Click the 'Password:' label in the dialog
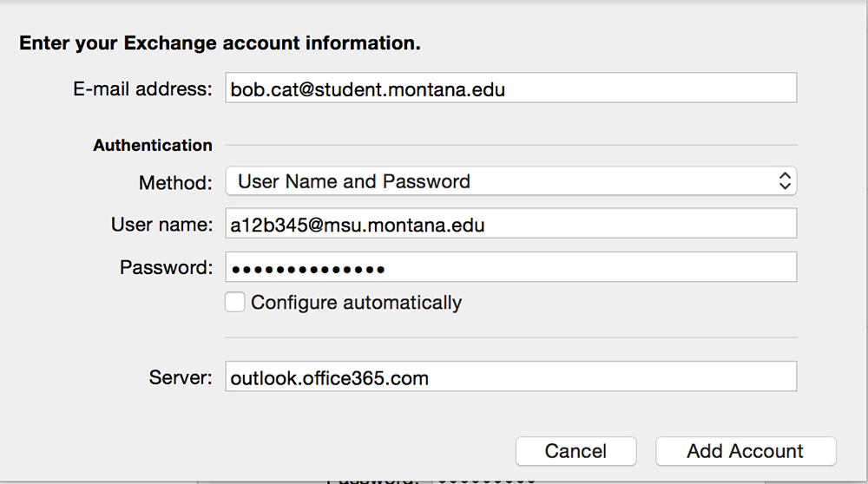 [166, 267]
